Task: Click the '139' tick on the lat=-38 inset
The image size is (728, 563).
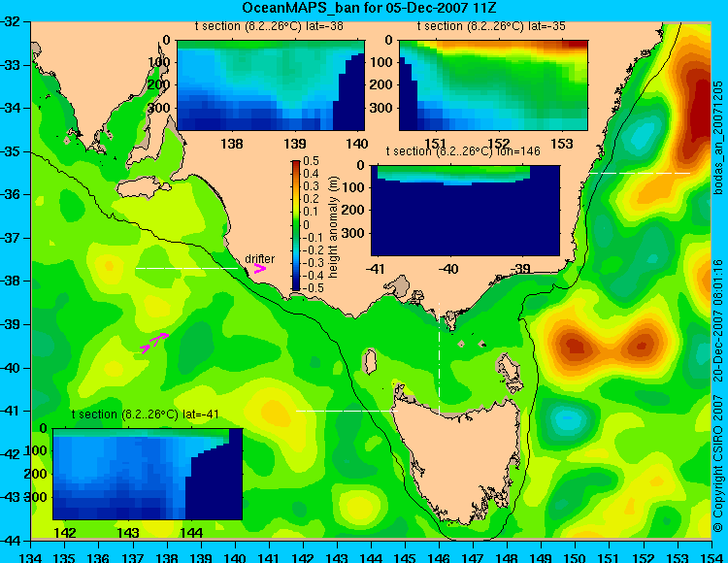Action: [295, 144]
